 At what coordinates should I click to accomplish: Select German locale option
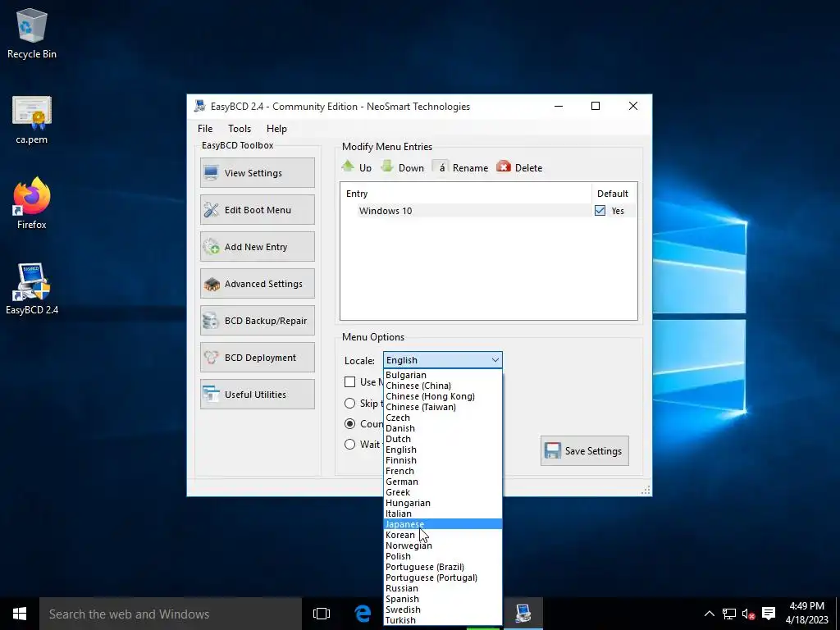[443, 482]
